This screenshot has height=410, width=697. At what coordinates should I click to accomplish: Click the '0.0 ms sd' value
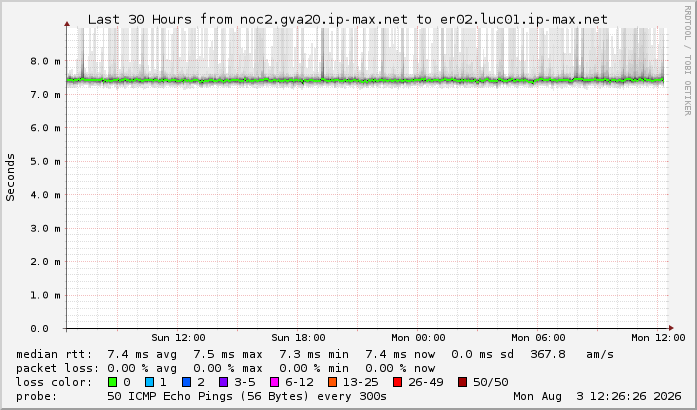click(482, 354)
